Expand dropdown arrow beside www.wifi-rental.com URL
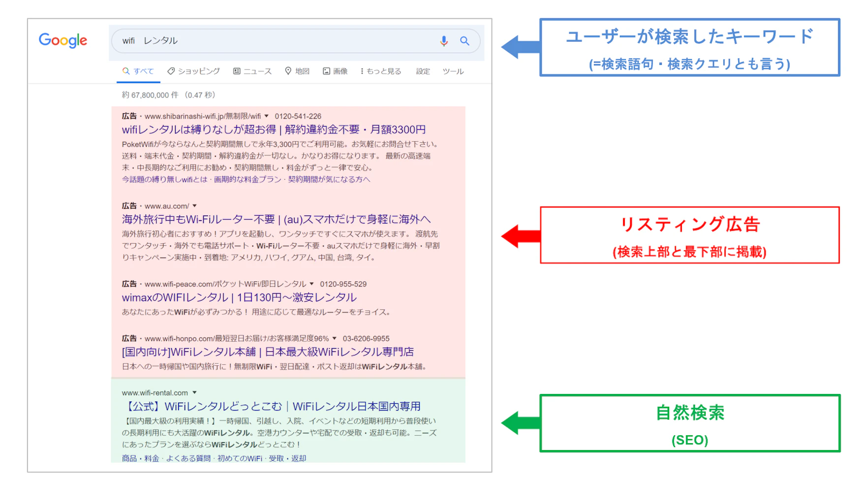 click(x=194, y=392)
